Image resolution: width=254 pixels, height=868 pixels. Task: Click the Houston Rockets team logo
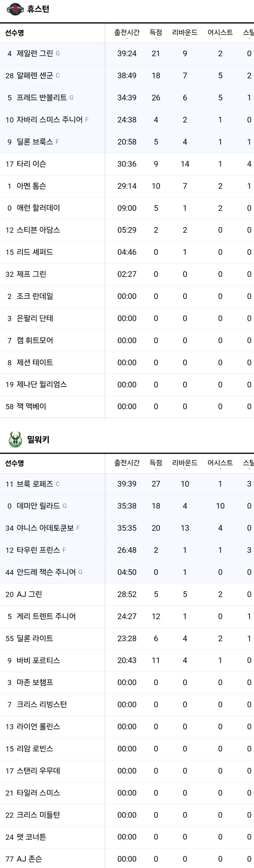[x=15, y=9]
